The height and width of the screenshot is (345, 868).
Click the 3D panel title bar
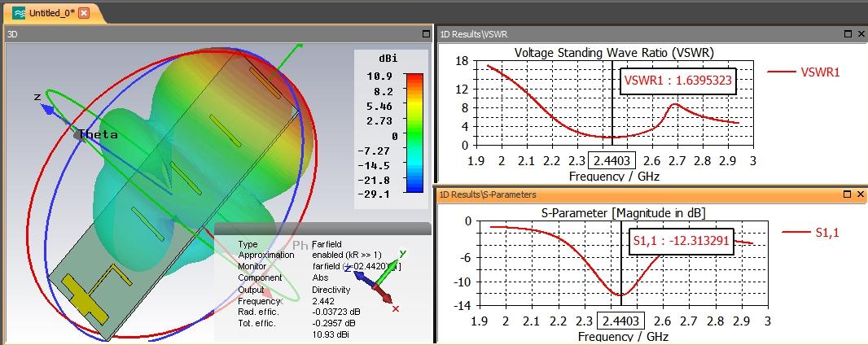tap(217, 33)
